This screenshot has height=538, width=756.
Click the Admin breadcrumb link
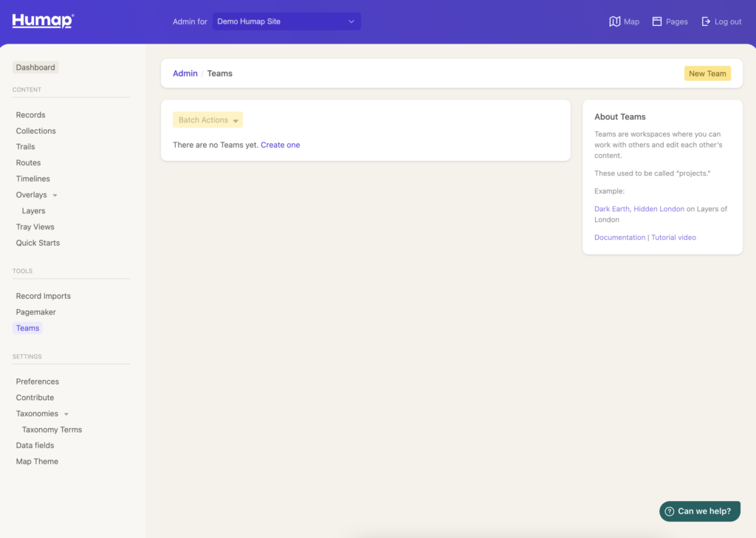point(185,74)
